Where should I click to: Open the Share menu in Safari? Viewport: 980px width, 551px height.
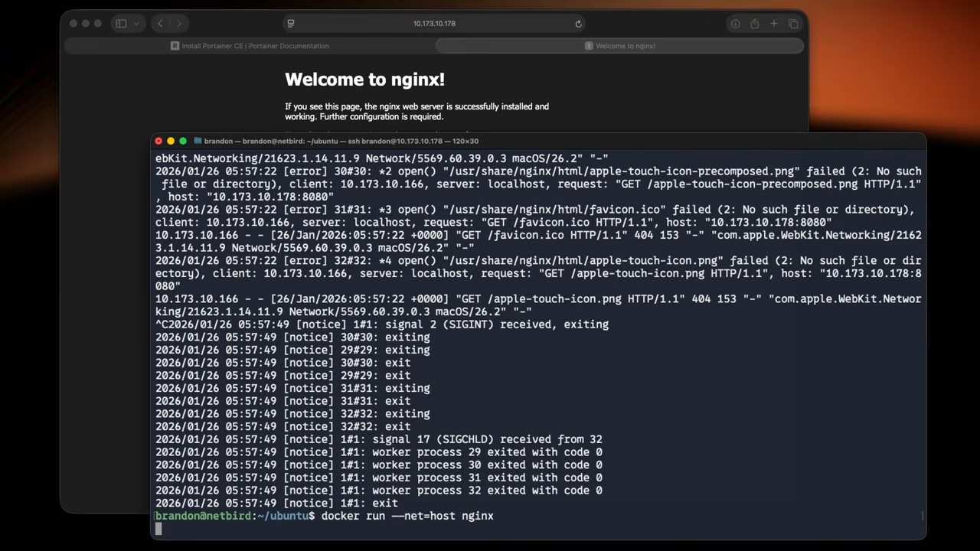(754, 24)
